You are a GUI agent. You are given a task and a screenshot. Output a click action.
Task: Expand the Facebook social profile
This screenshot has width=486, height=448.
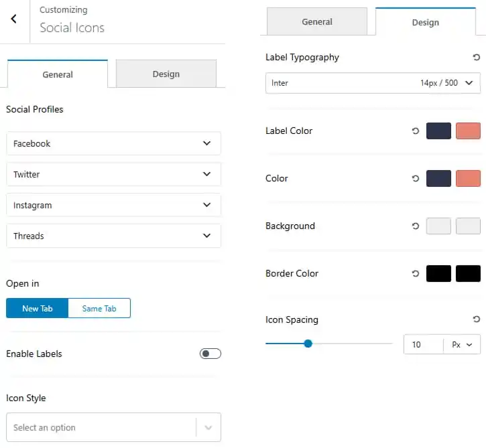point(113,143)
